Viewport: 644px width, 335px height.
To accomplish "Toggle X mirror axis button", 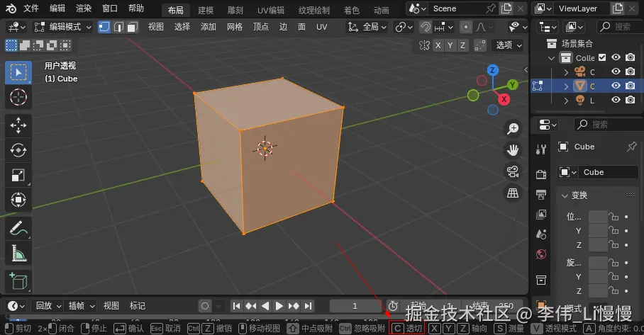I will (x=438, y=45).
